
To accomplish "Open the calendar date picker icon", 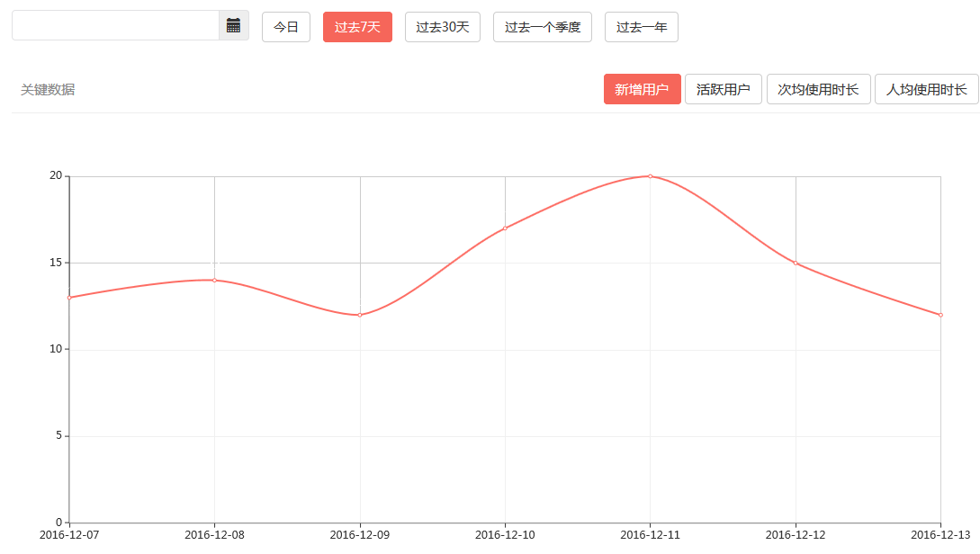I will [233, 26].
